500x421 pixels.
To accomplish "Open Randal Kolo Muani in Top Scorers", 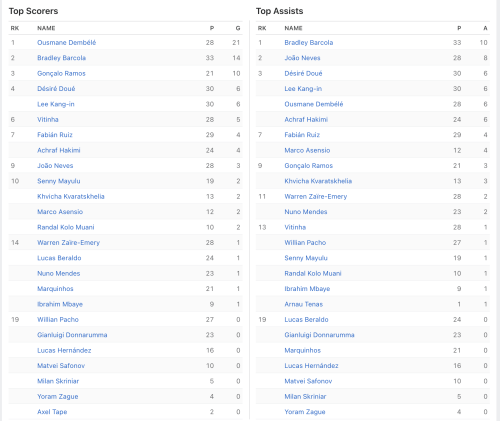I will [x=66, y=227].
